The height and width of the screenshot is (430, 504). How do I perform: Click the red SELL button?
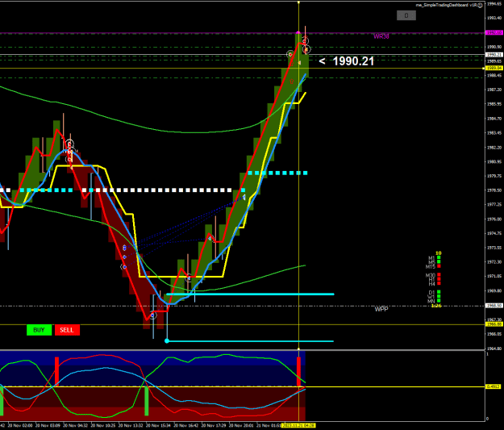(67, 330)
